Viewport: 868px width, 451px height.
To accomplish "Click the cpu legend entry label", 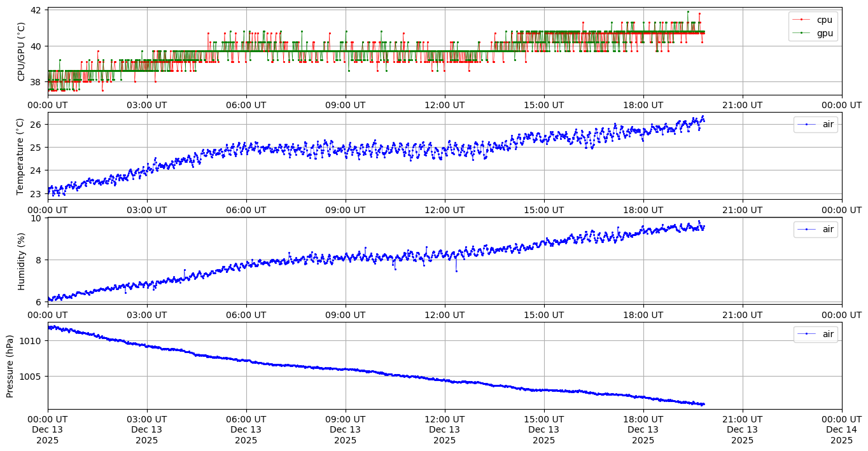I will point(824,20).
